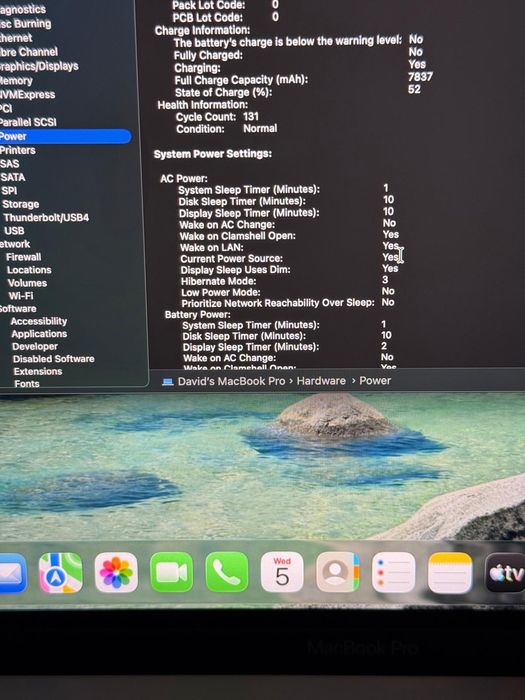Click the Wake on LAN label
This screenshot has height=700, width=525.
(212, 247)
